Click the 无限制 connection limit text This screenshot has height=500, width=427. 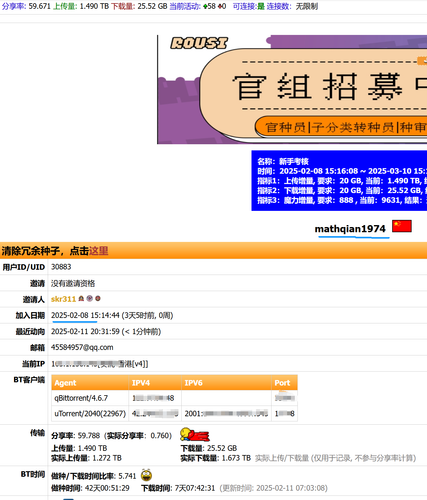click(307, 6)
